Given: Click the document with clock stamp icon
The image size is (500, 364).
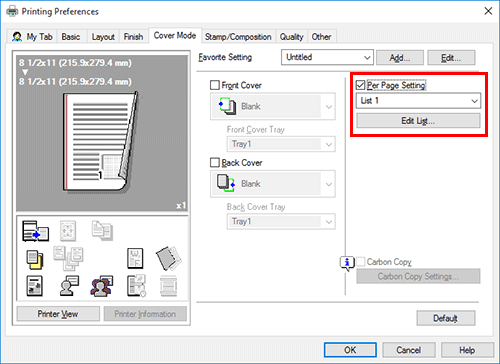Looking at the screenshot, I should click(x=136, y=286).
